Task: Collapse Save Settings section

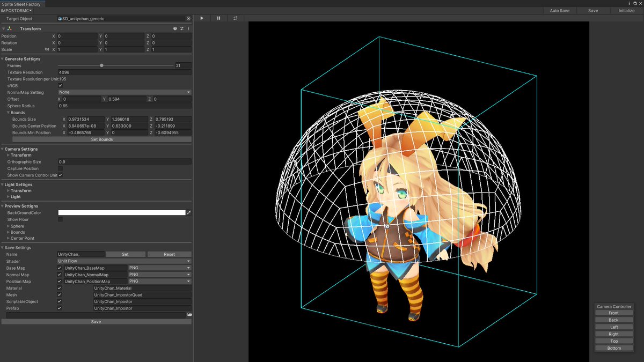Action: (x=2, y=248)
